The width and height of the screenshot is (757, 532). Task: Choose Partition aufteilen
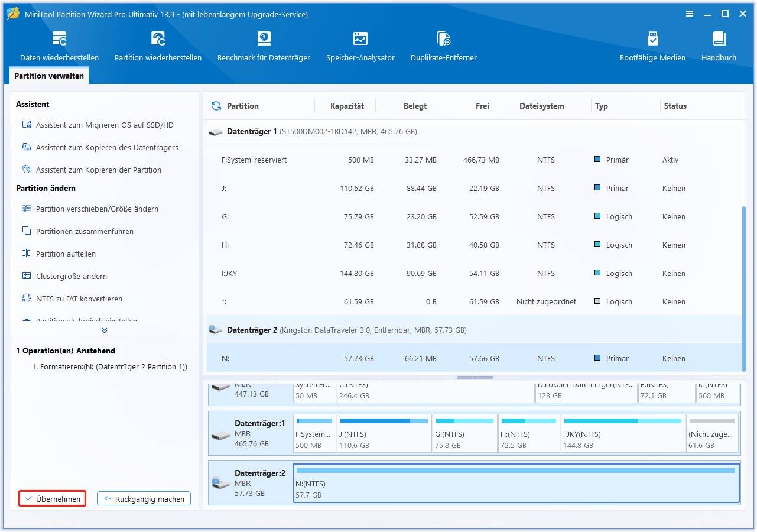point(66,254)
